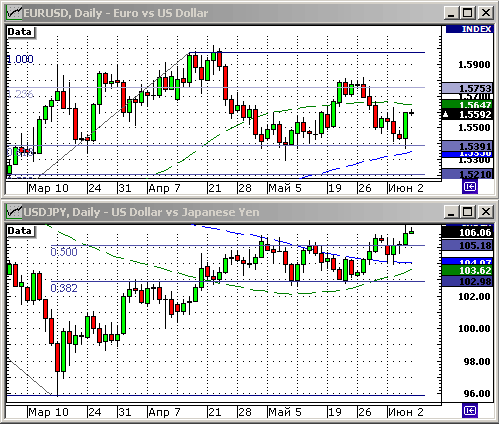Click the INDEX label in EURUSD chart
The image size is (499, 424).
tap(469, 29)
